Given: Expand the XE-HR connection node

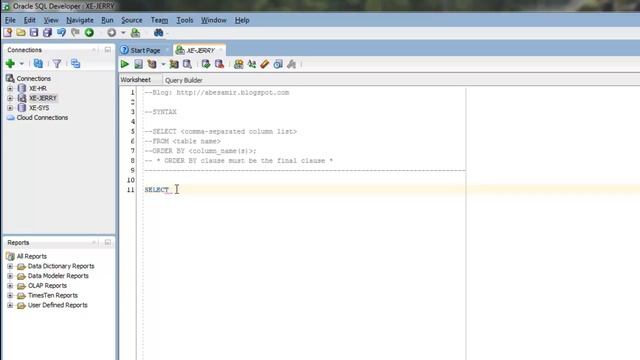Looking at the screenshot, I should click(10, 88).
